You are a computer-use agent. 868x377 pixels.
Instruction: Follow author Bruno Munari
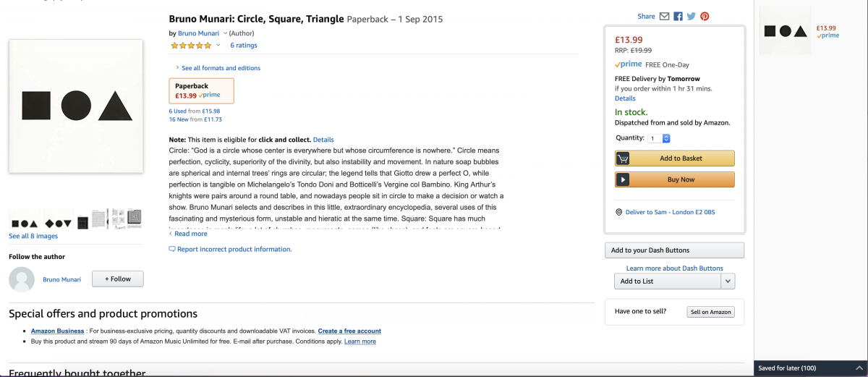pyautogui.click(x=117, y=279)
